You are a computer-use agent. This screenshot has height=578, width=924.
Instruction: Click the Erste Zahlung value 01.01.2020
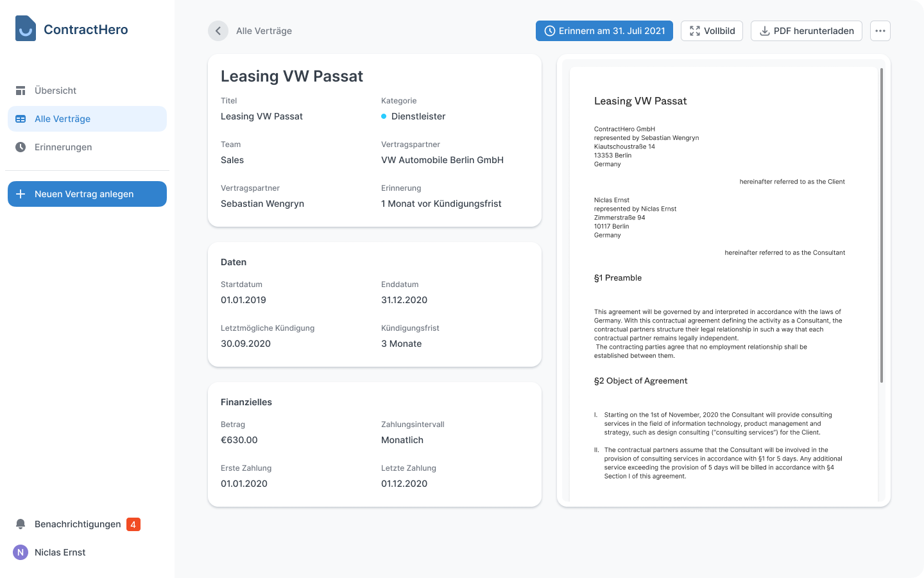(244, 484)
